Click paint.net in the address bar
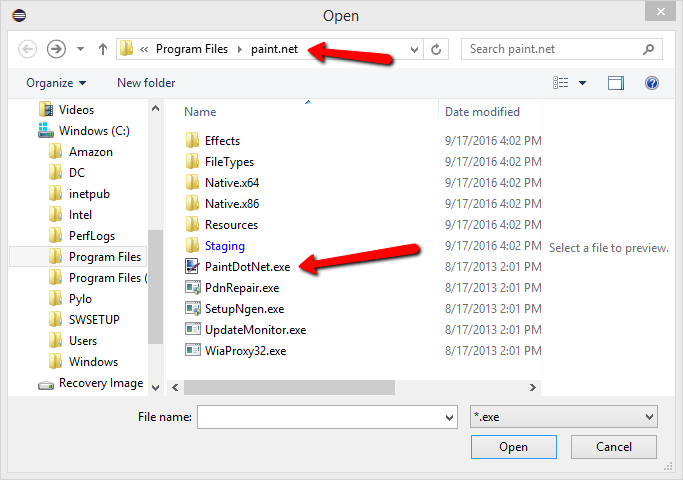 [274, 49]
